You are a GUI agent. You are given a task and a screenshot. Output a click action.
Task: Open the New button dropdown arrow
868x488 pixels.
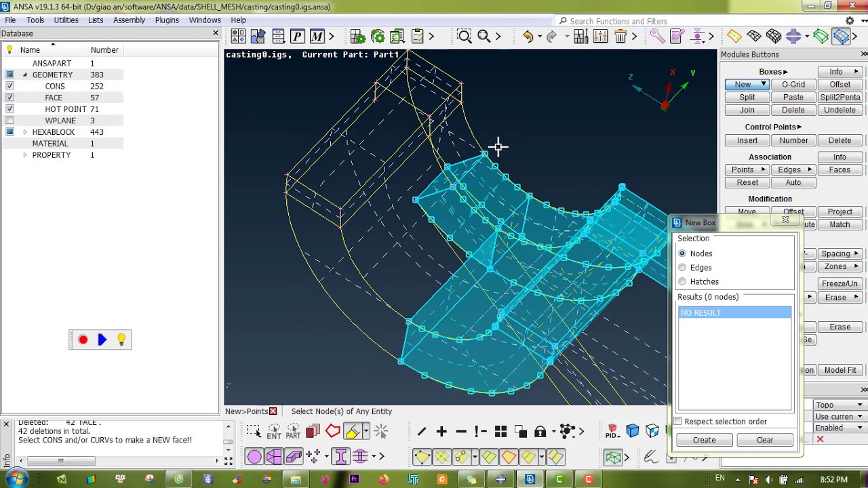[x=764, y=85]
